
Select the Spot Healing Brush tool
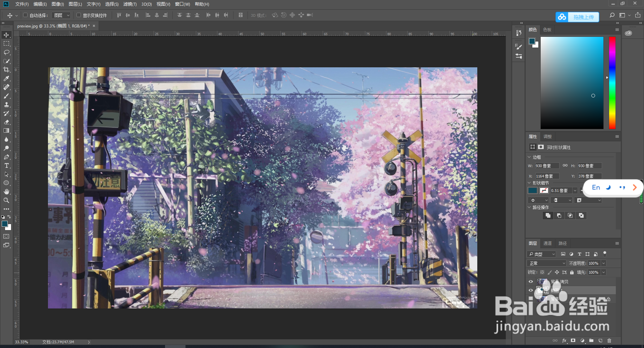[6, 87]
